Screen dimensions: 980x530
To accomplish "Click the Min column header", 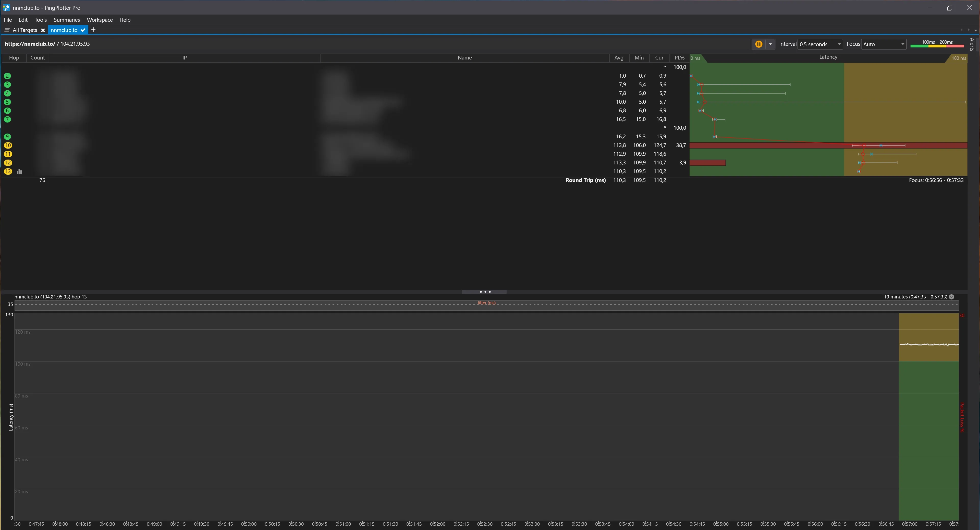I will pos(639,58).
